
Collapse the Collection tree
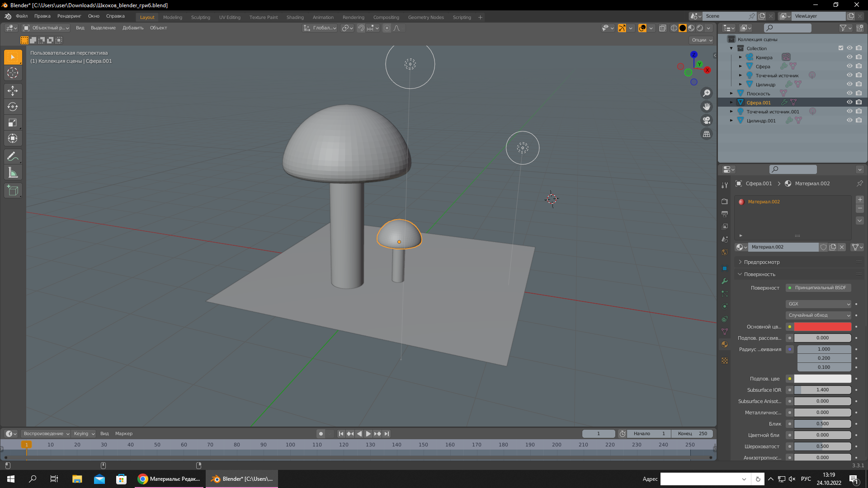tap(731, 48)
